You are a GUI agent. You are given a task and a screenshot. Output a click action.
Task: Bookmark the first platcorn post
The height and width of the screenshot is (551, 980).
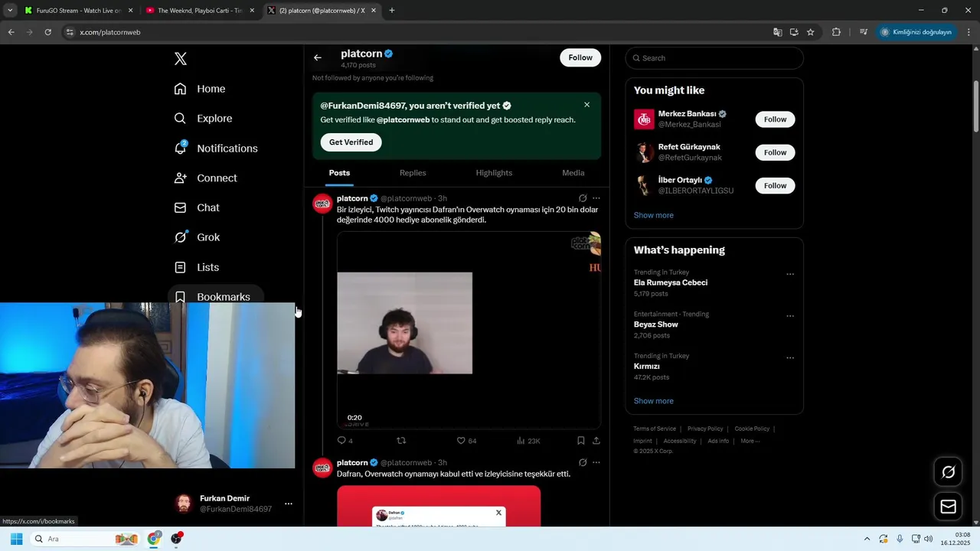pos(580,441)
